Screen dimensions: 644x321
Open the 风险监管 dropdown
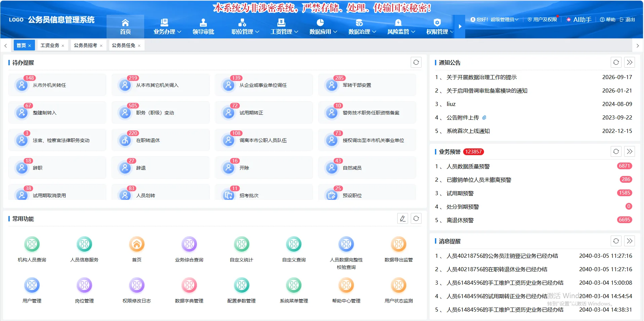[x=401, y=27]
